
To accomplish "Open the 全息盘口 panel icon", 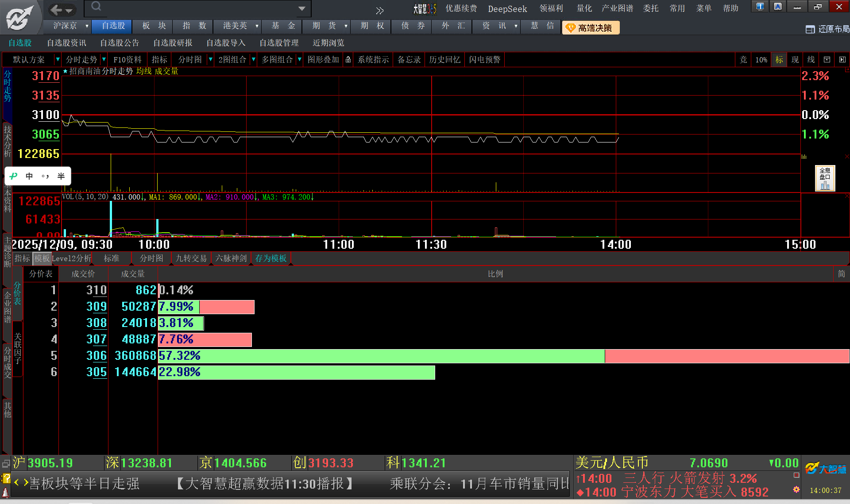I will [825, 178].
